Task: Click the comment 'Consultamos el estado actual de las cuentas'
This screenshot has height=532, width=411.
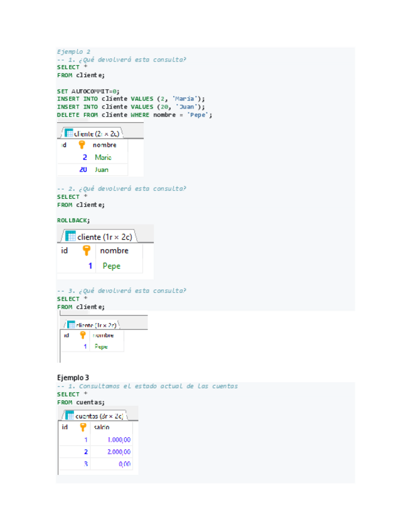Action: coord(159,386)
